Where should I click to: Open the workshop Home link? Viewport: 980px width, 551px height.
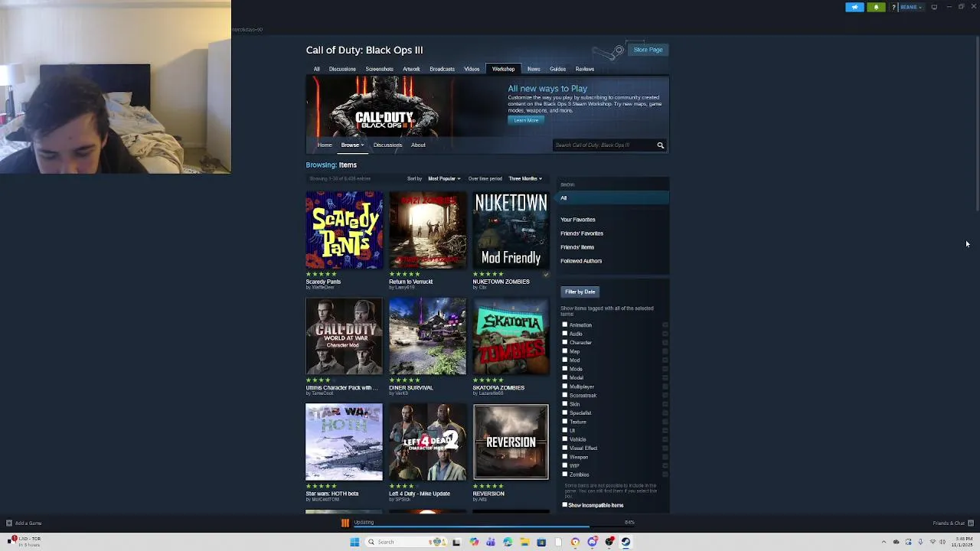point(325,145)
